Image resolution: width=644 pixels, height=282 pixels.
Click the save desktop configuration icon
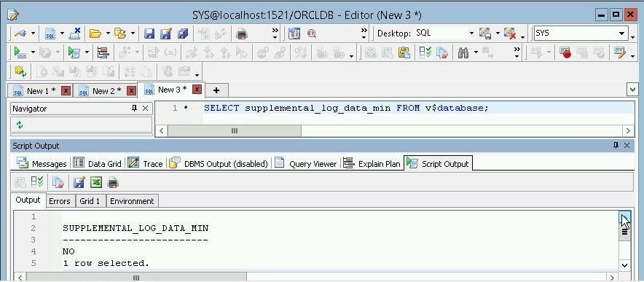[485, 34]
